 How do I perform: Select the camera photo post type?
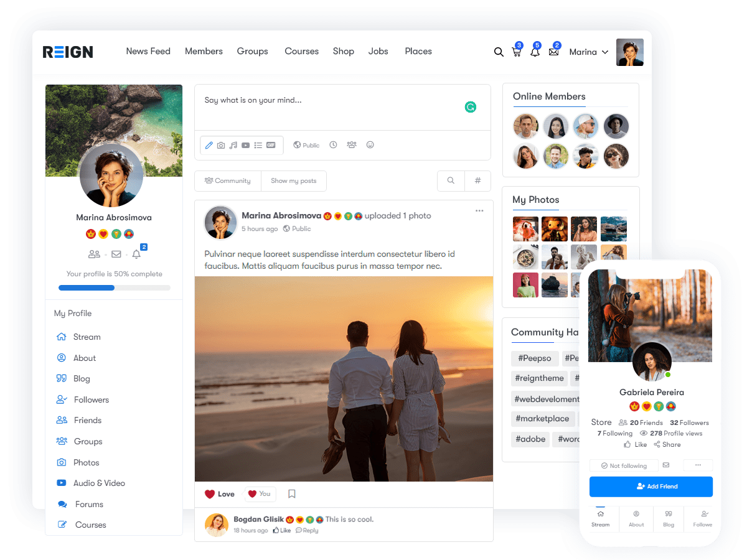(221, 145)
